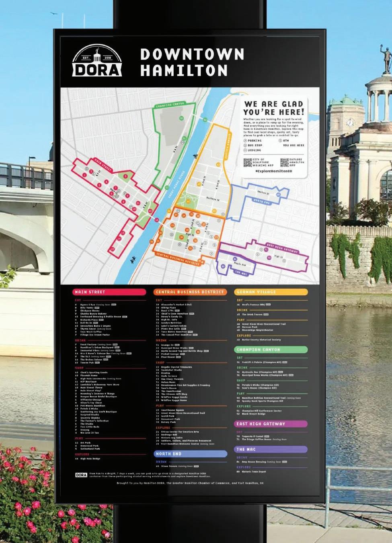Click 'Butler County Historical Society' listing

pyautogui.click(x=261, y=340)
